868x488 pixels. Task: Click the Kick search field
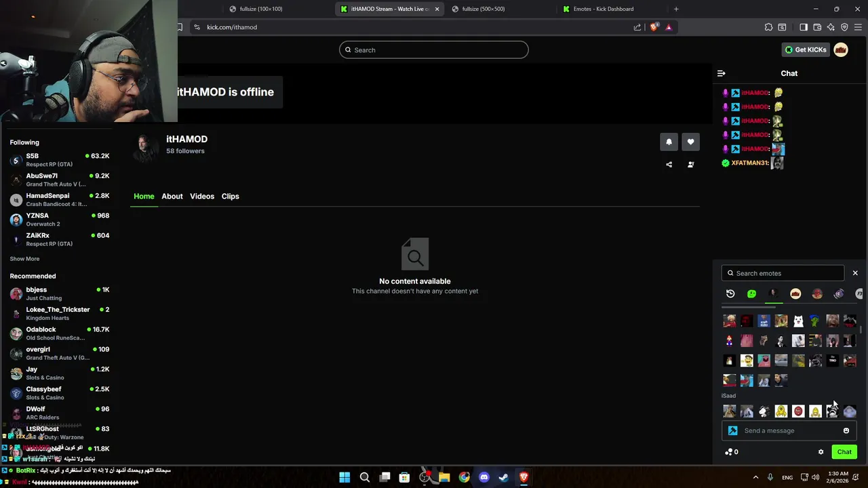(x=434, y=49)
